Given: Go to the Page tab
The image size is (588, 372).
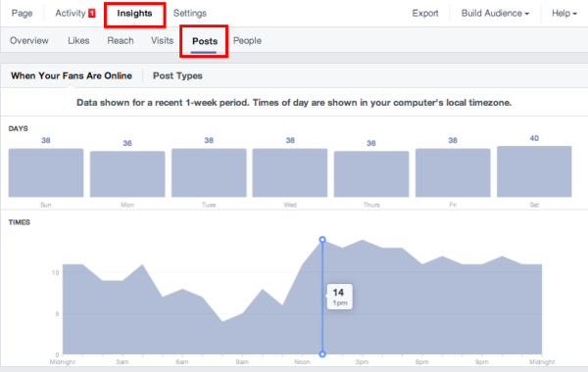Looking at the screenshot, I should pyautogui.click(x=23, y=14).
